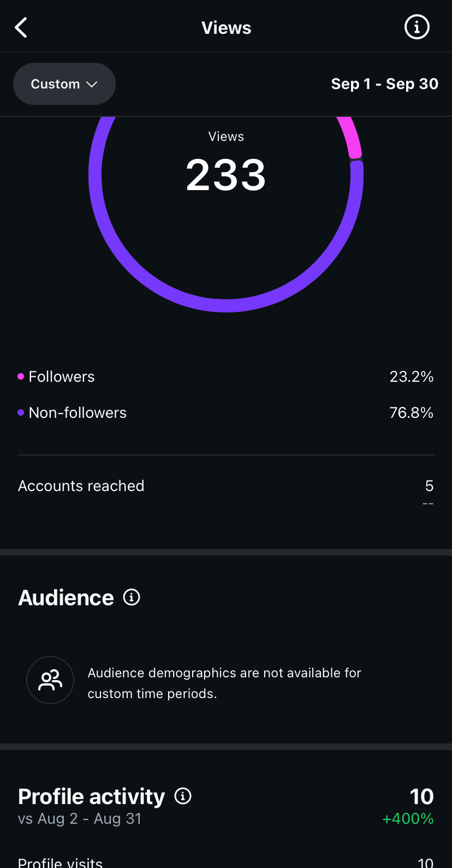The image size is (452, 868).
Task: Tap the pink Followers legend dot
Action: tap(21, 376)
